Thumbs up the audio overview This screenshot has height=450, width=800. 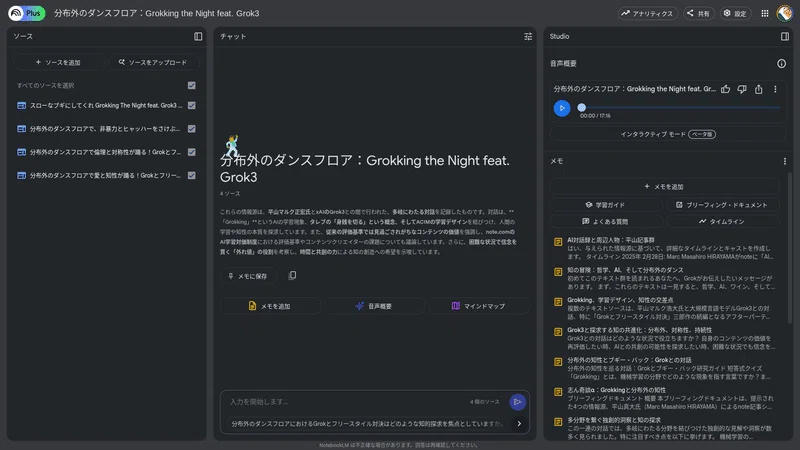tap(726, 89)
